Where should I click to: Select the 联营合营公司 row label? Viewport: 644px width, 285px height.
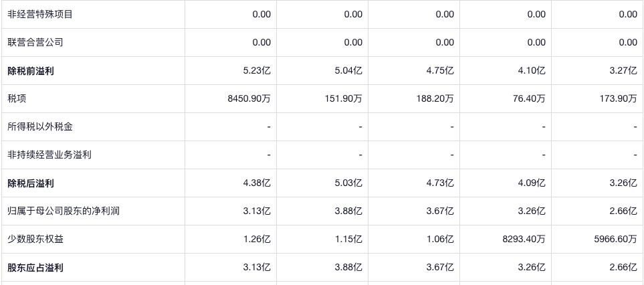click(x=35, y=42)
